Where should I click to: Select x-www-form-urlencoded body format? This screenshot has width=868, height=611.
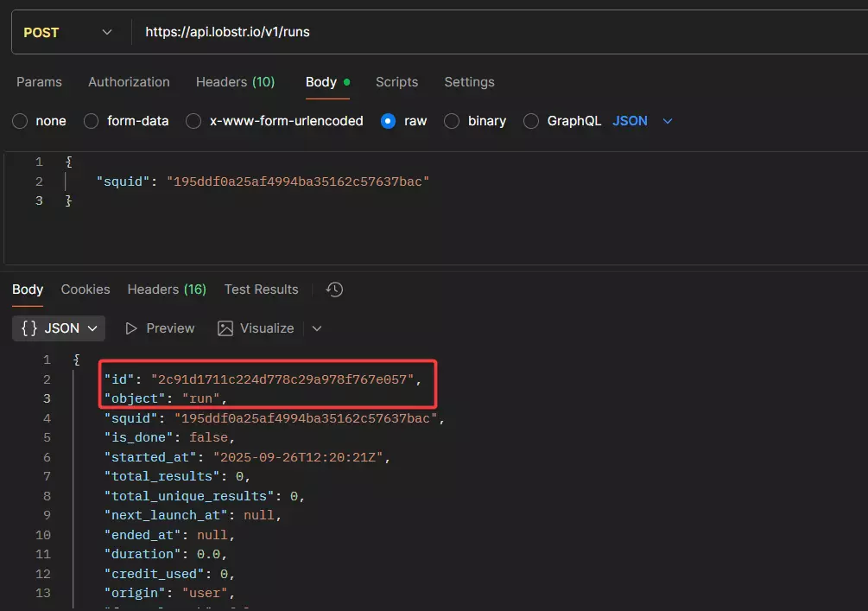click(x=193, y=121)
